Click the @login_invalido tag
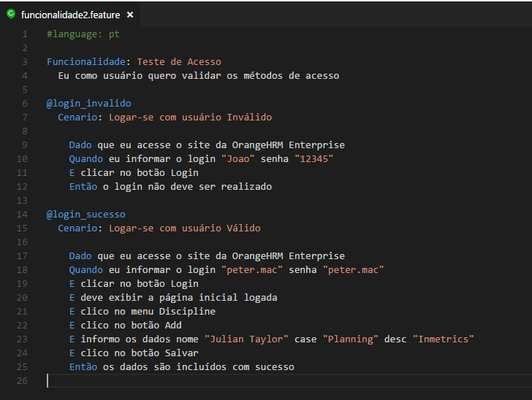The width and height of the screenshot is (532, 400). [x=89, y=104]
